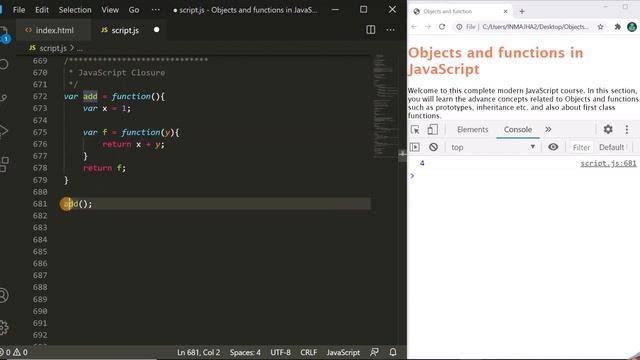Open the Extensions view
The image size is (640, 360).
coord(4,164)
